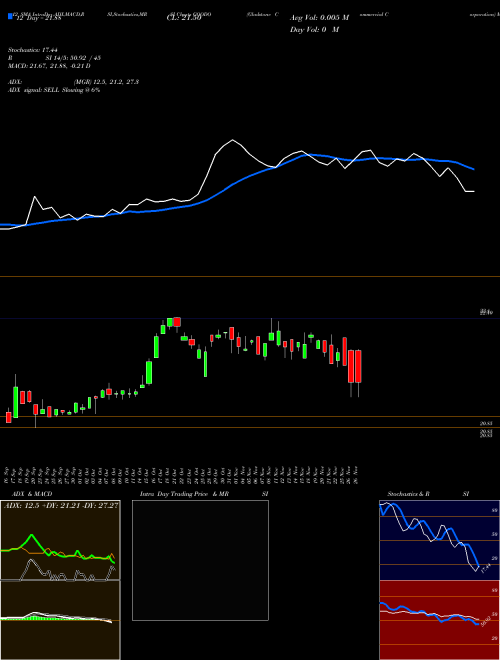Viewport: 500px width, 660px height.
Task: Select the last red candlestick on the chart
Action: point(358,366)
